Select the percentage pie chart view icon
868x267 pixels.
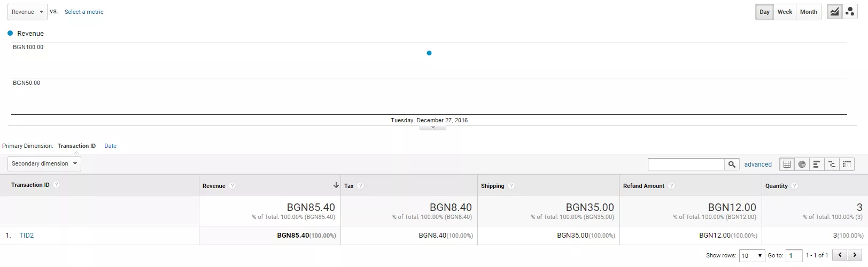802,164
